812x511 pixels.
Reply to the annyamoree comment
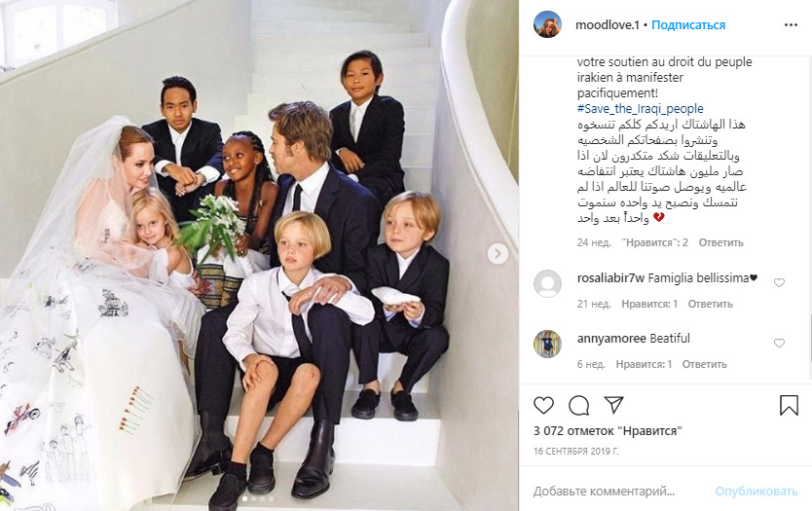click(x=704, y=364)
